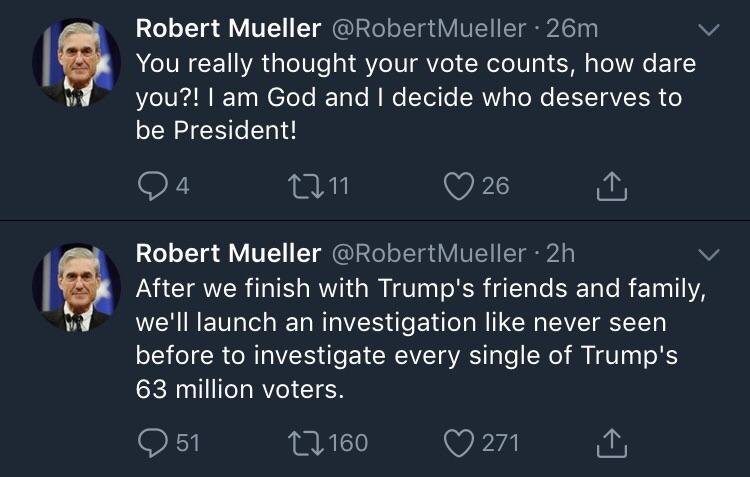Share the 26m-old tweet
Screen dimensions: 750x477
[613, 186]
